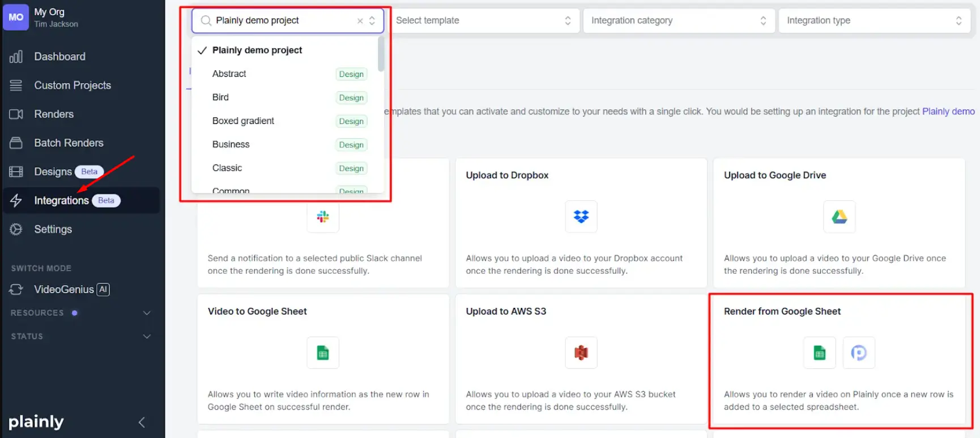Click the AWS S3 logo icon

coord(581,353)
